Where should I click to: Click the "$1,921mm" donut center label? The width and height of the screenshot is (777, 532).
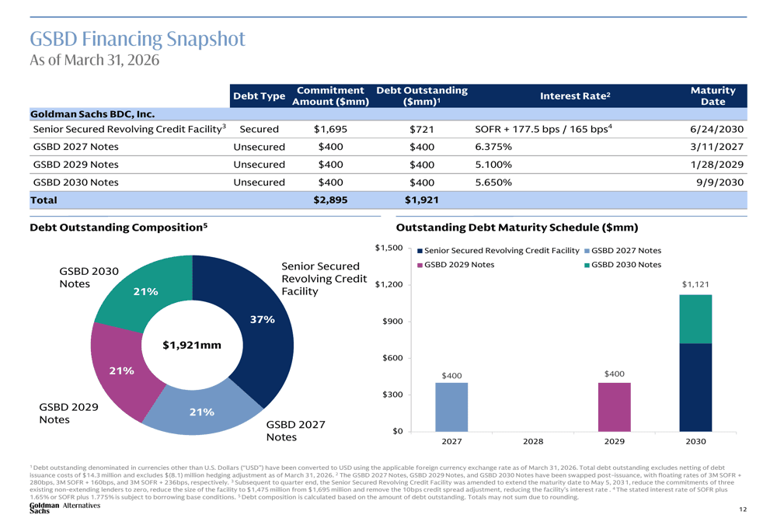192,346
